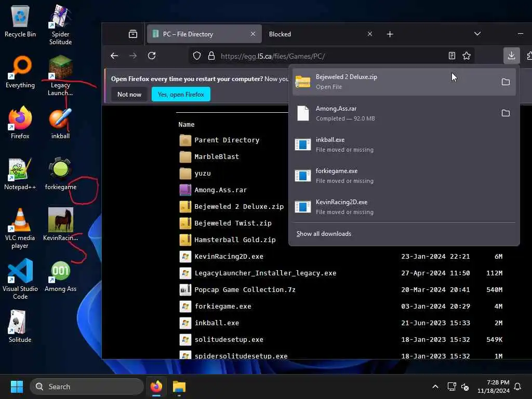Select the VLC media player shortcut
Viewport: 532px width, 399px height.
click(x=20, y=228)
